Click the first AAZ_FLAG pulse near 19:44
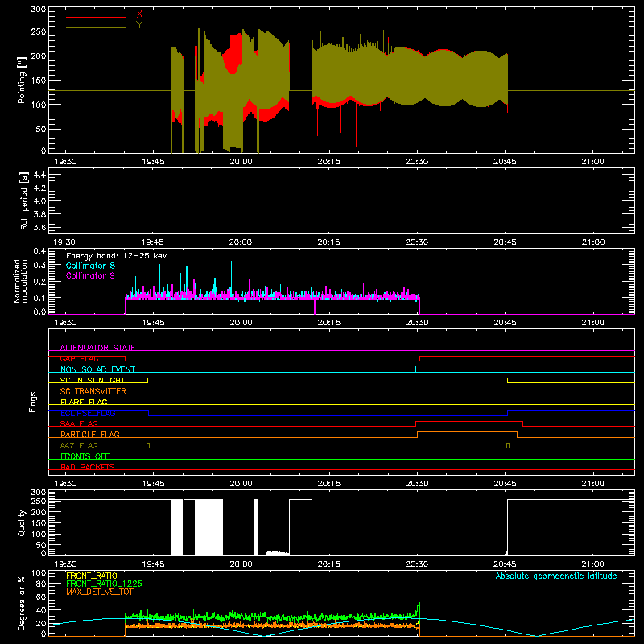 [x=148, y=445]
